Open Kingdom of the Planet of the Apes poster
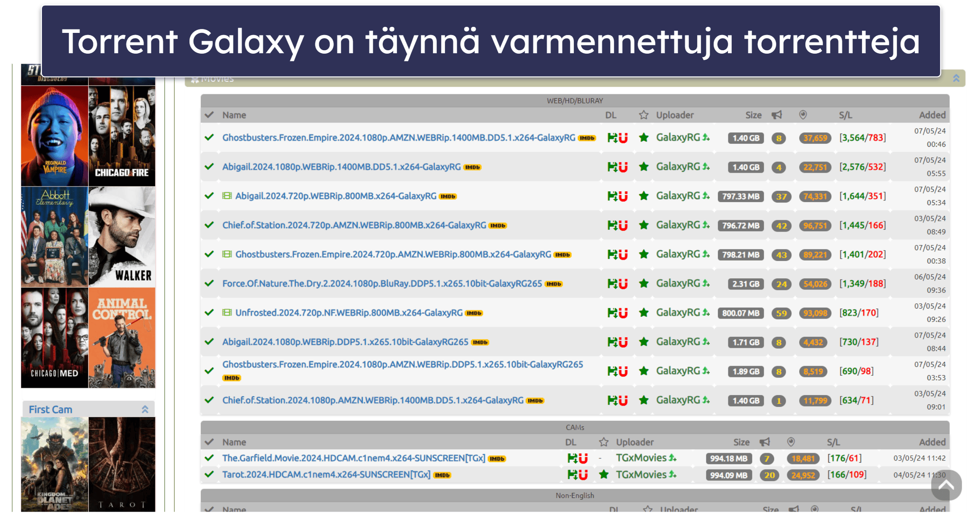Image resolution: width=980 pixels, height=525 pixels. tap(54, 464)
